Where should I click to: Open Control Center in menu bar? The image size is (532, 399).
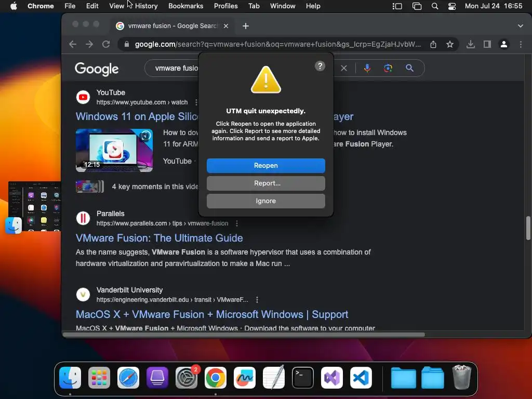[x=452, y=6]
